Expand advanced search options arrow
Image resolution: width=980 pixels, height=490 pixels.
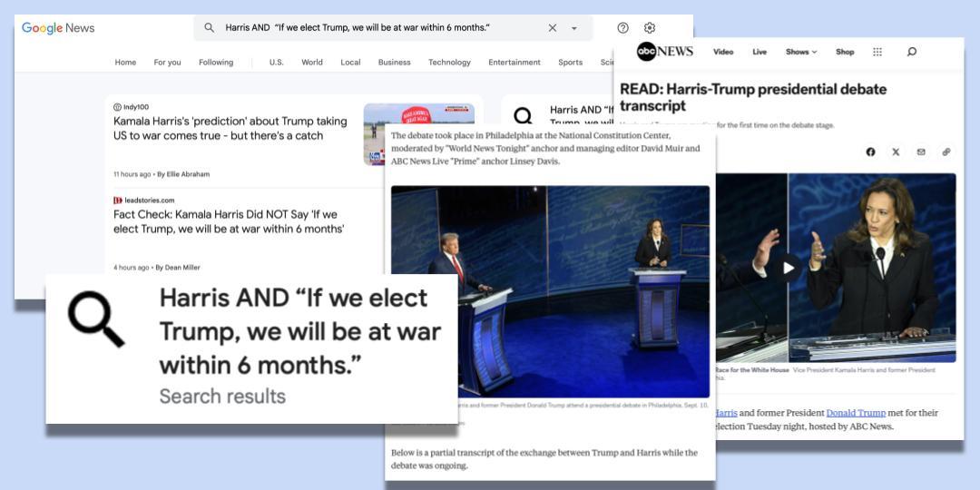(574, 28)
